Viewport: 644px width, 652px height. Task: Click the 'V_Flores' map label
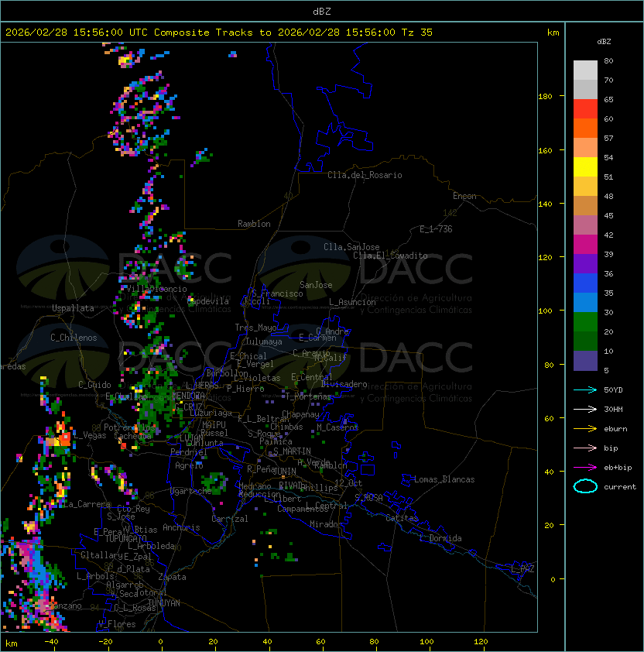coord(117,624)
